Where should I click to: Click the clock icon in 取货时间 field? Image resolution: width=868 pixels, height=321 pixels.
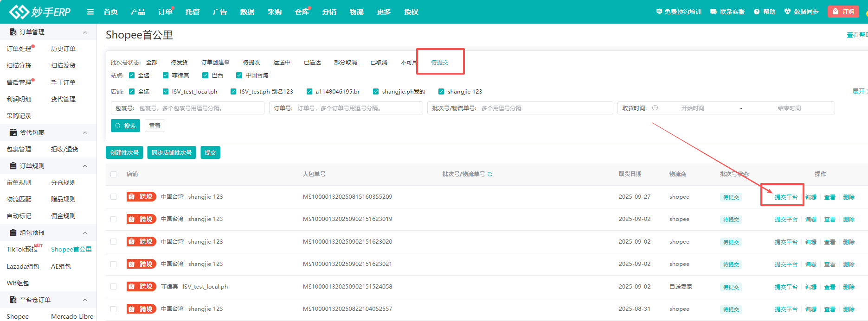point(655,108)
